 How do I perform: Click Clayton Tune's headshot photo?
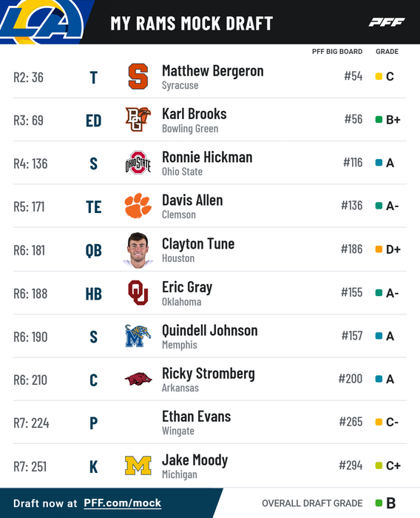[x=138, y=250]
